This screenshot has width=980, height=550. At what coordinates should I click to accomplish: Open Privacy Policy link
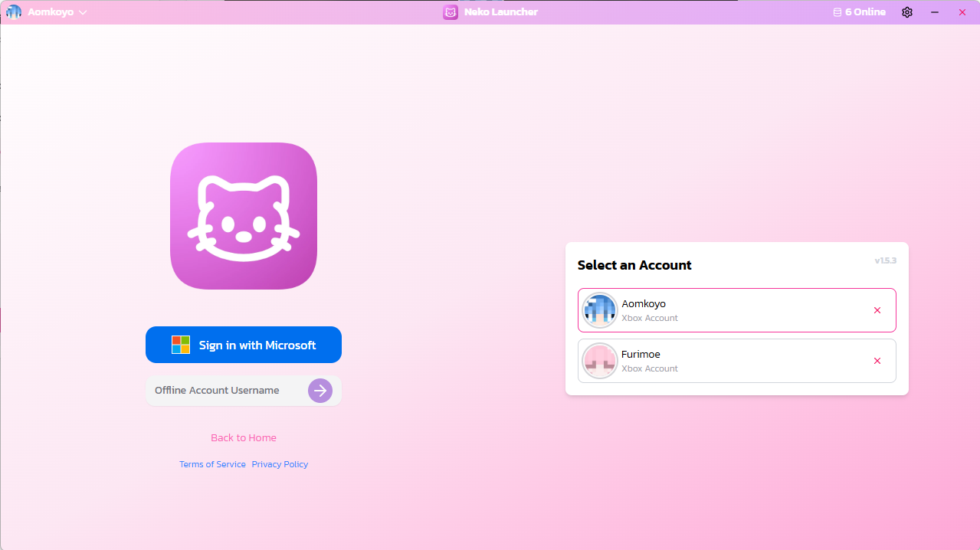(x=280, y=464)
